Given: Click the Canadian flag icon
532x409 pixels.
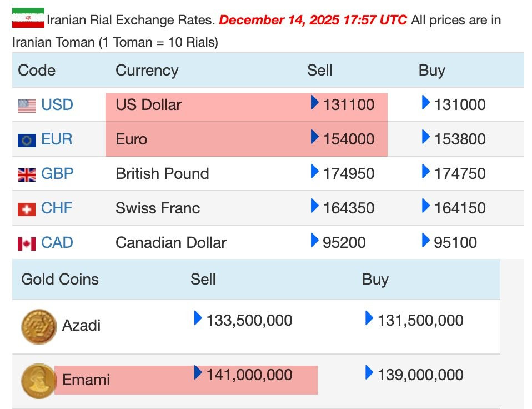Looking at the screenshot, I should point(27,244).
